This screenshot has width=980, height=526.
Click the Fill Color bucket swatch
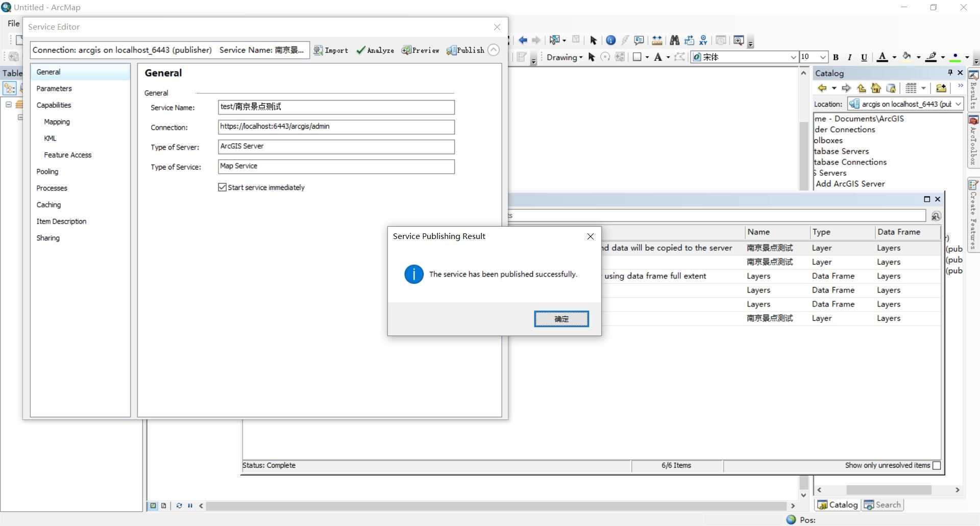[907, 57]
